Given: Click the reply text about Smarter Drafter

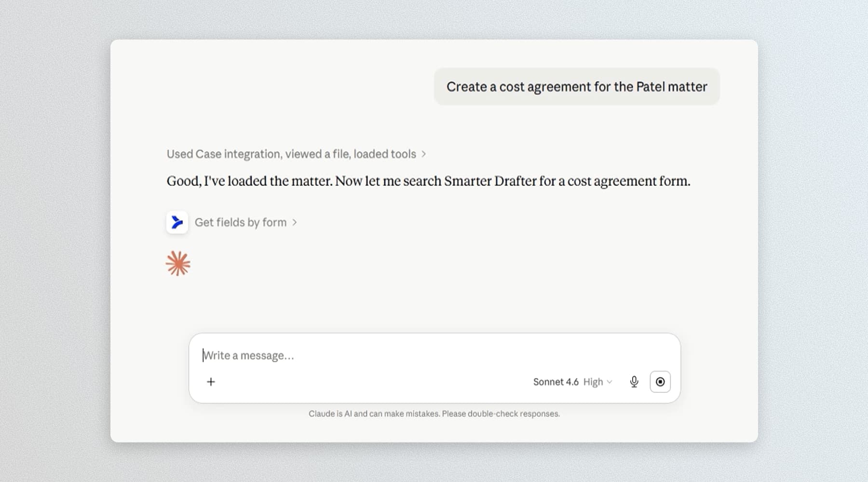Looking at the screenshot, I should (428, 181).
